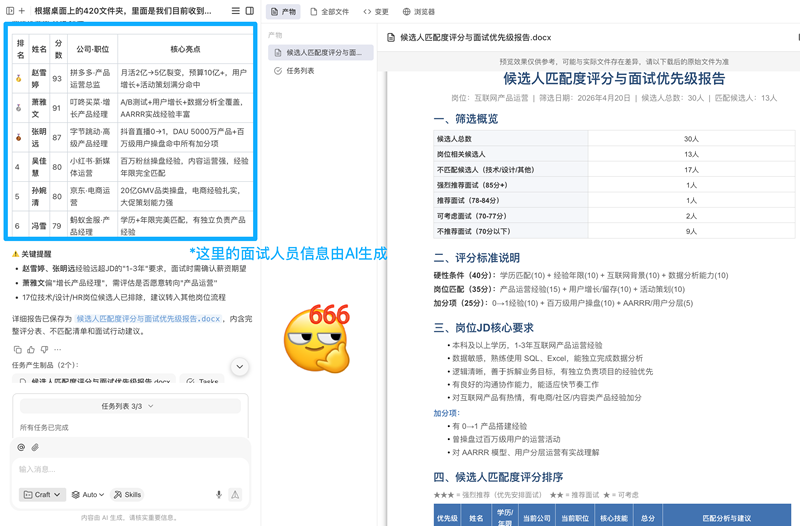Image resolution: width=800 pixels, height=526 pixels.
Task: Open the more options ellipsis under reply
Action: (x=58, y=350)
